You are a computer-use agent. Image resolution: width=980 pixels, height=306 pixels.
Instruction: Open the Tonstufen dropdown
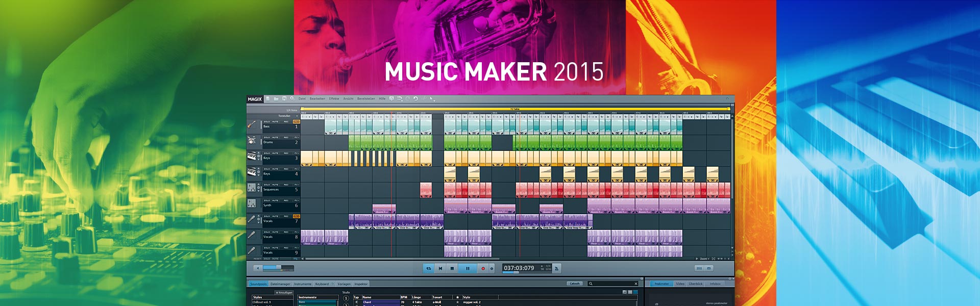[x=288, y=116]
